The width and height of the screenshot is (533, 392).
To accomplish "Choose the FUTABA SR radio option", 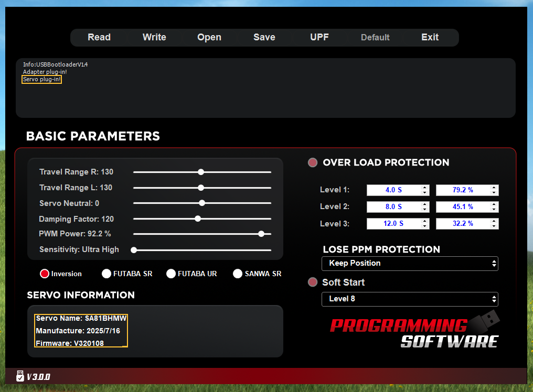I will click(106, 274).
